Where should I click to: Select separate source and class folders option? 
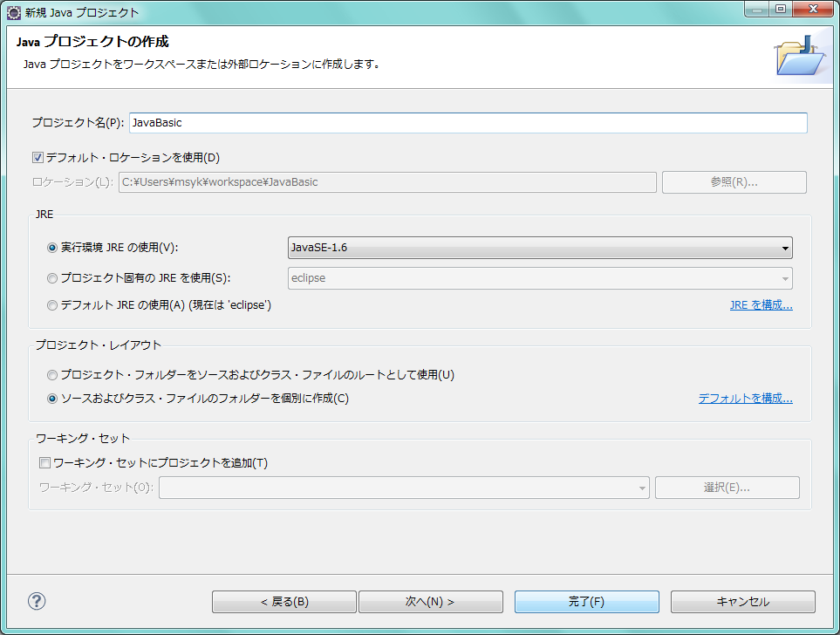(52, 399)
